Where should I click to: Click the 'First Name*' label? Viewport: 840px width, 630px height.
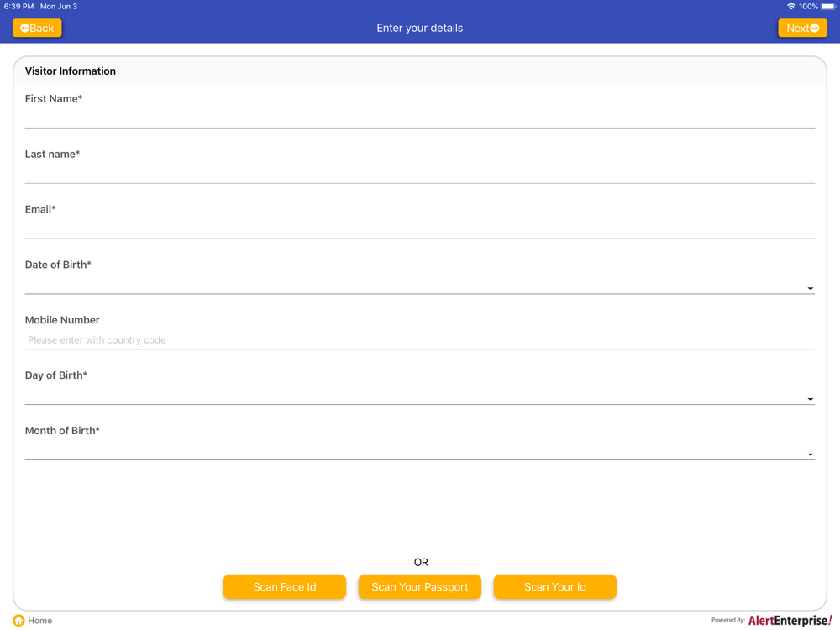[x=54, y=98]
